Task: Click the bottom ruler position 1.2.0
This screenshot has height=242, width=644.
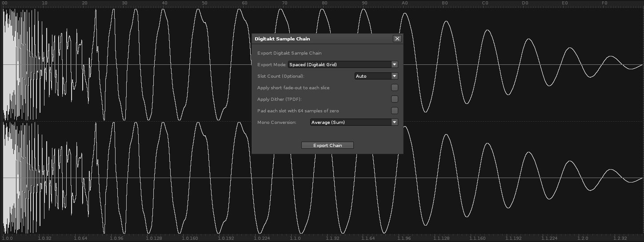Action: [582, 238]
